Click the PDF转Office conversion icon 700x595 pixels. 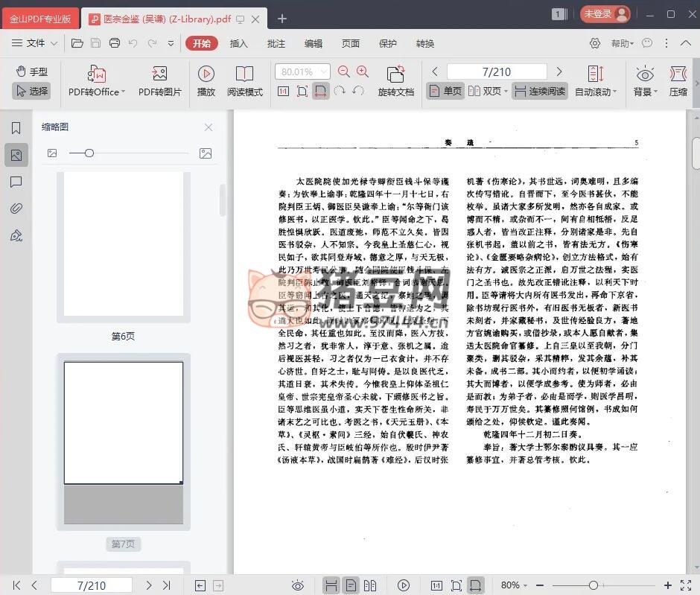coord(97,74)
